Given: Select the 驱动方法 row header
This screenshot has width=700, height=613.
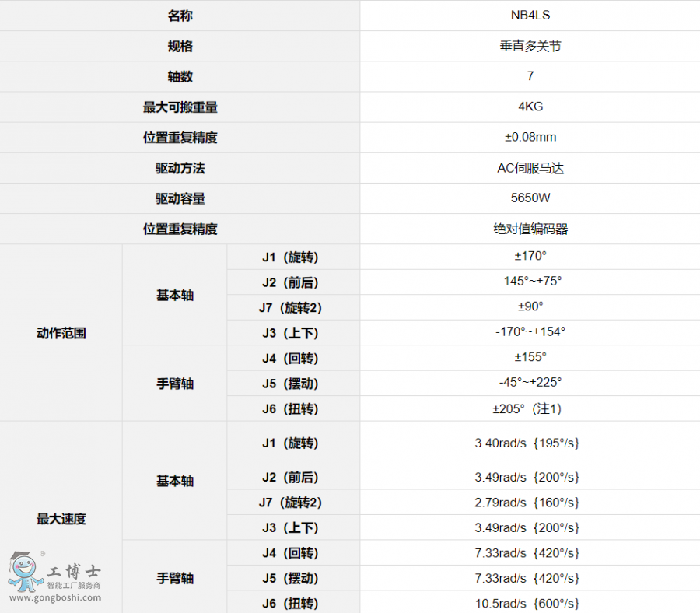Looking at the screenshot, I should [x=180, y=168].
